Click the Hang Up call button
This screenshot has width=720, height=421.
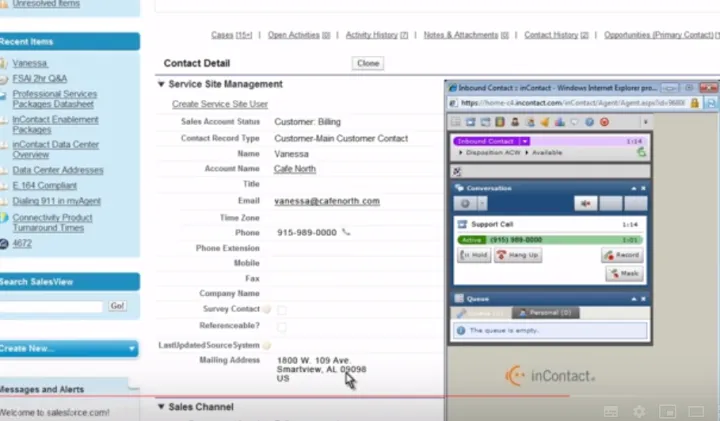(x=518, y=256)
